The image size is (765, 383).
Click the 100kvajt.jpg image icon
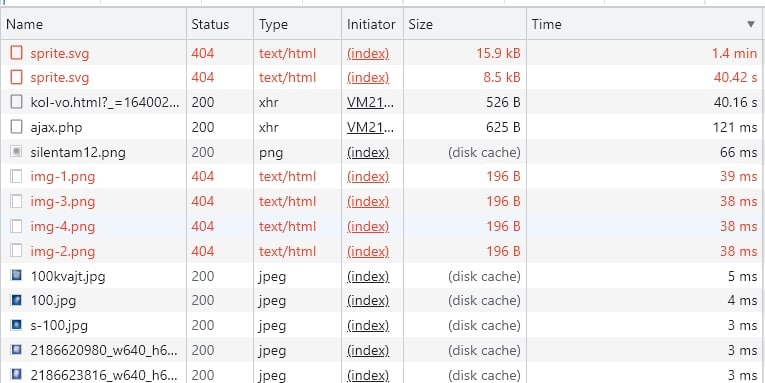17,276
